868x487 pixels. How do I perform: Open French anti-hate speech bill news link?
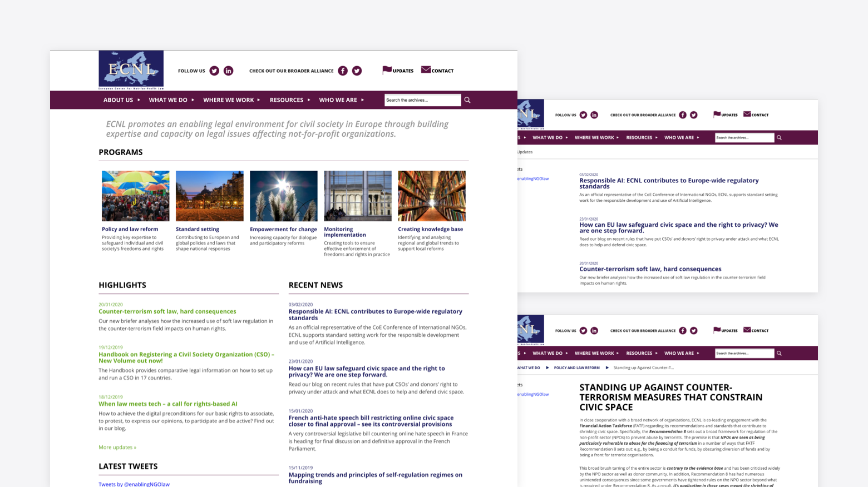click(x=371, y=421)
